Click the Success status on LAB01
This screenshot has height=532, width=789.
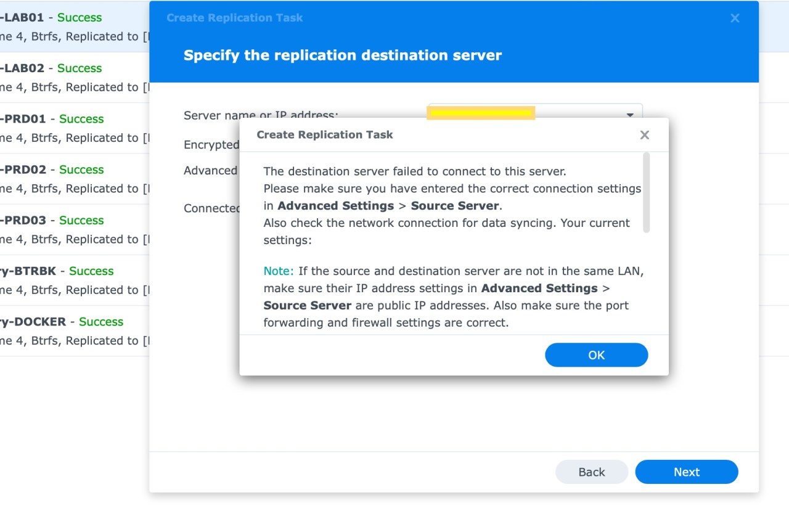tap(79, 17)
